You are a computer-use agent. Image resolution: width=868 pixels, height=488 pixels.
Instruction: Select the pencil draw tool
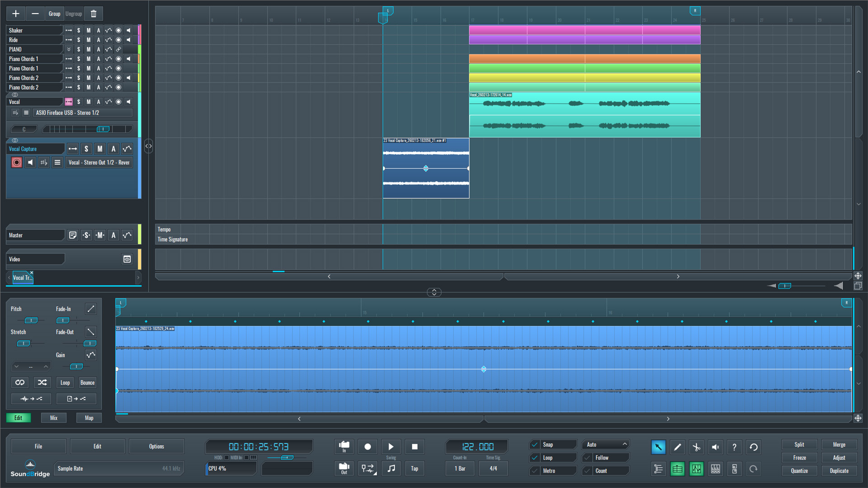tap(677, 447)
